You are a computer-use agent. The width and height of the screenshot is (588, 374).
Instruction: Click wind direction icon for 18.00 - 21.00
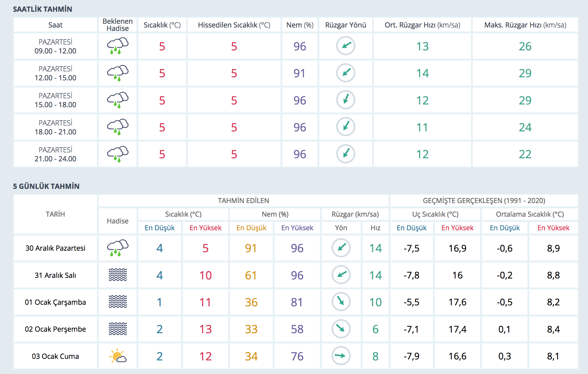pyautogui.click(x=346, y=127)
